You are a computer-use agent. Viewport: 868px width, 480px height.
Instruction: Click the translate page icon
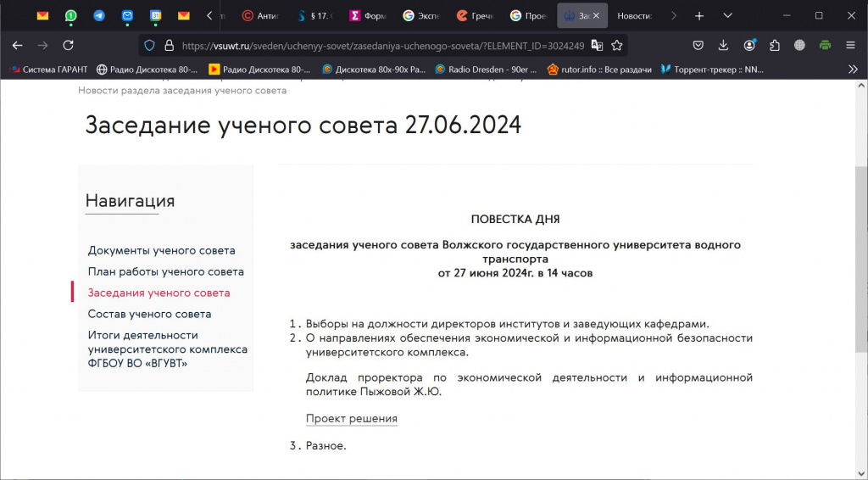tap(597, 46)
